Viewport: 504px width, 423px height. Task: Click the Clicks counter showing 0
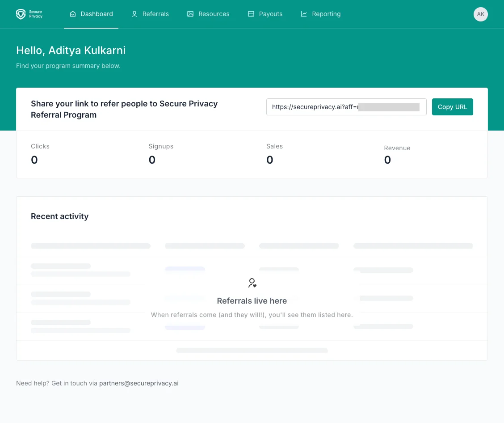(x=34, y=160)
